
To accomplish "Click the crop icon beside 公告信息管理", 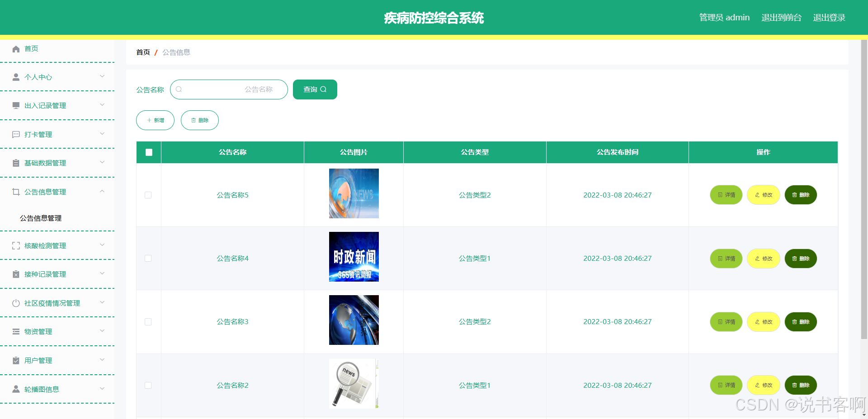I will [16, 192].
